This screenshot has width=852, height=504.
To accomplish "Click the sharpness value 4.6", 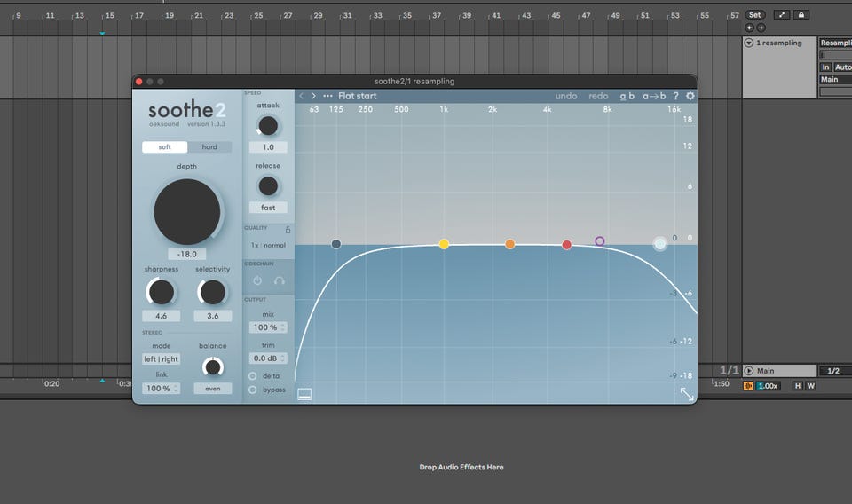I will (161, 316).
